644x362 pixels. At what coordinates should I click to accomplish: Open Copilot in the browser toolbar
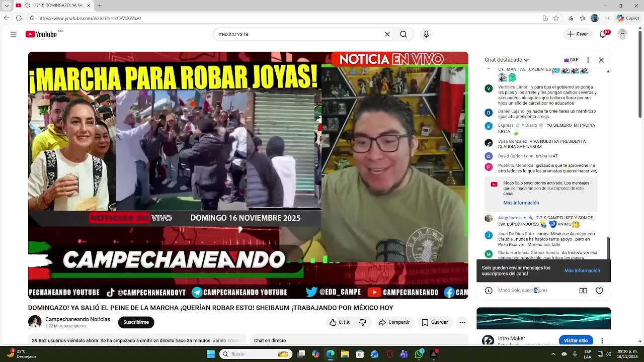click(627, 18)
